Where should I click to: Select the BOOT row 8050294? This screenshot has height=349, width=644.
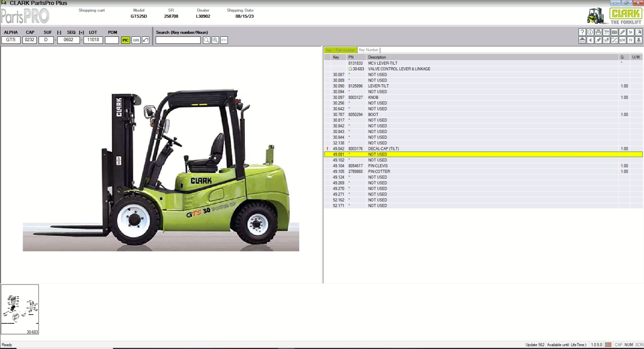pyautogui.click(x=483, y=114)
